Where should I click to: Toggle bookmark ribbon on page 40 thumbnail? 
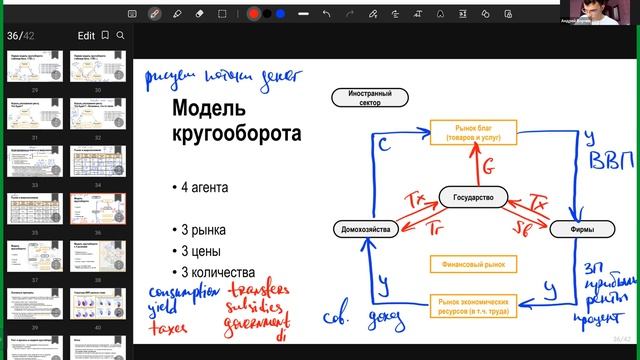point(118,293)
